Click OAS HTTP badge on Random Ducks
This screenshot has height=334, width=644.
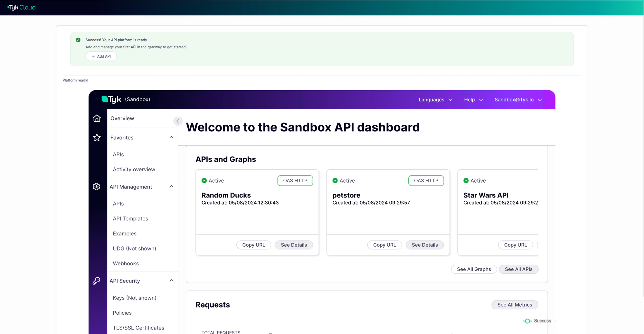295,181
